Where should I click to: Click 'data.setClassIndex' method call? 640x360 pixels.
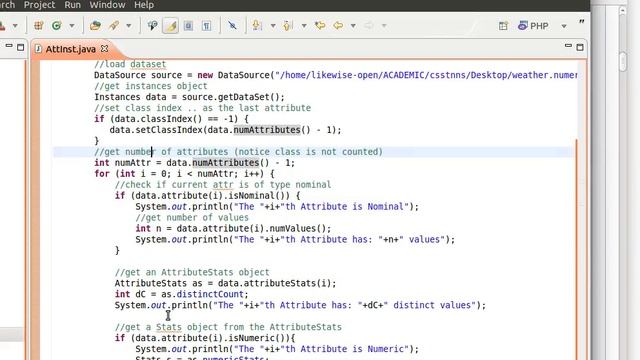pyautogui.click(x=156, y=130)
